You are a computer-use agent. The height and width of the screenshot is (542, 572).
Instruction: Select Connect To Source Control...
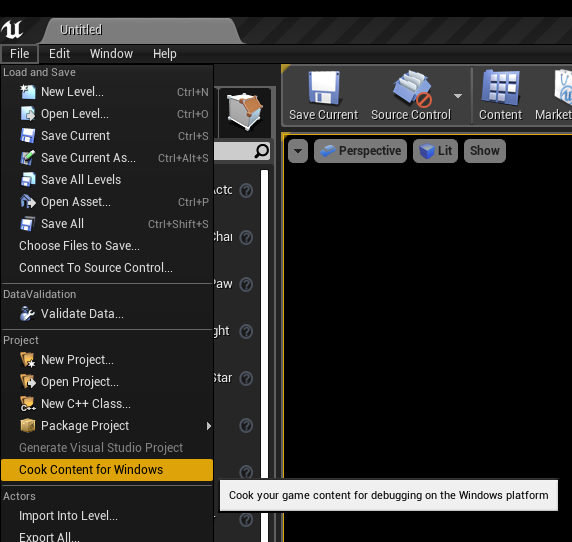107,267
